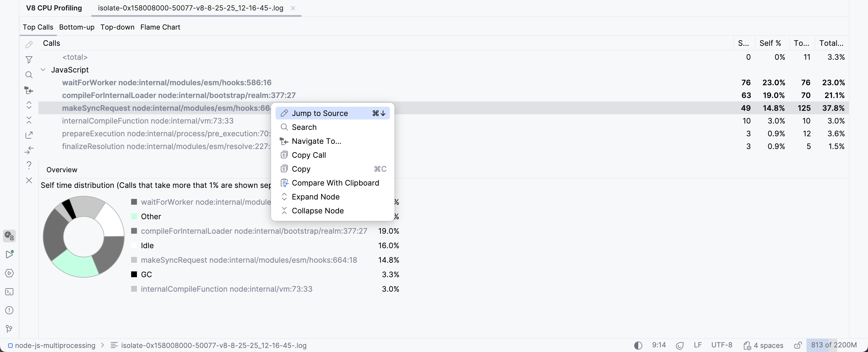Click the search icon in the profiler toolbar
Image resolution: width=868 pixels, height=352 pixels.
pyautogui.click(x=29, y=75)
